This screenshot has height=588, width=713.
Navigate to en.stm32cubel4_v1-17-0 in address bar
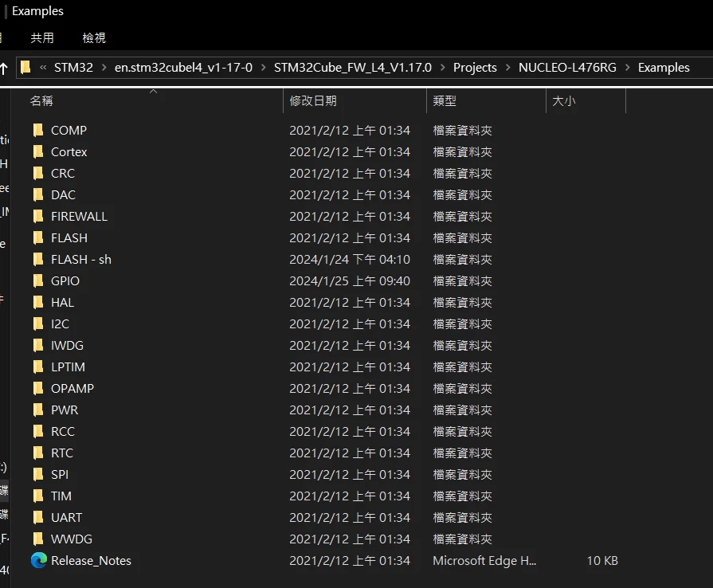pos(183,68)
